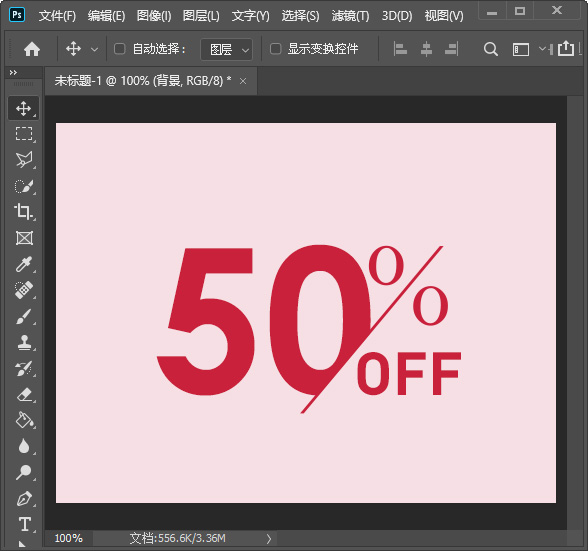
Task: Click the Share image icon
Action: [x=566, y=48]
